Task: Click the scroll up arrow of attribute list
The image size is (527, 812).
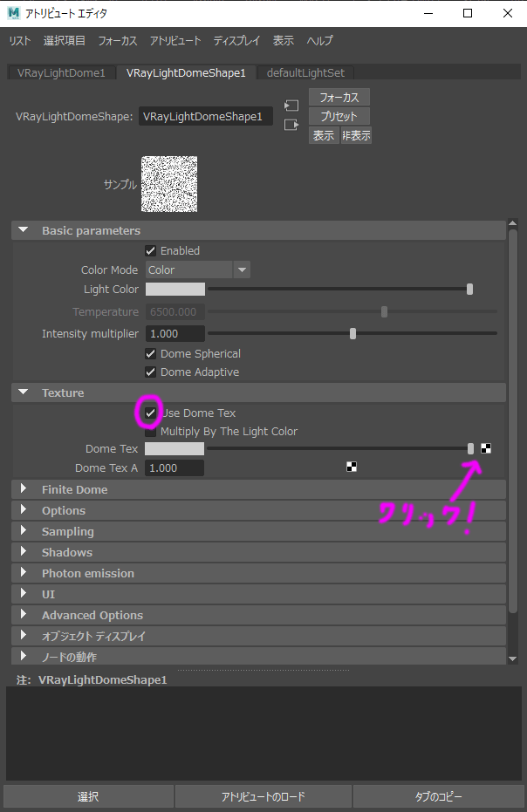Action: 512,223
